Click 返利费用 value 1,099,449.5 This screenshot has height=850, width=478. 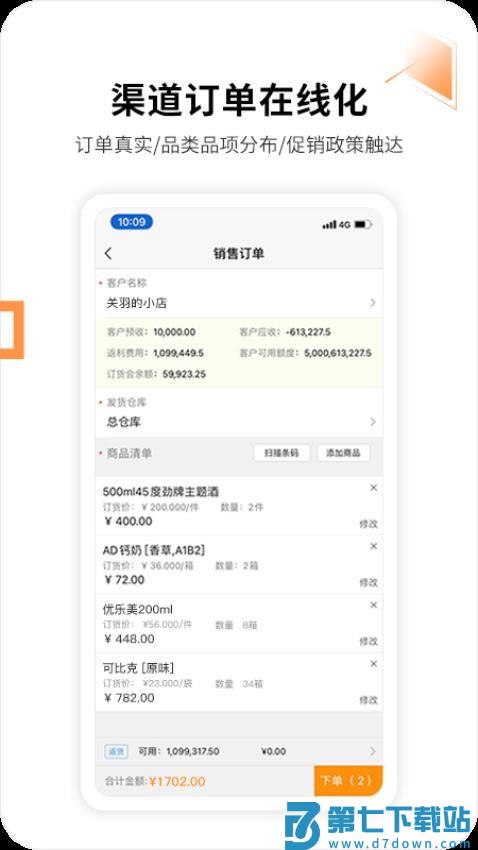point(178,353)
